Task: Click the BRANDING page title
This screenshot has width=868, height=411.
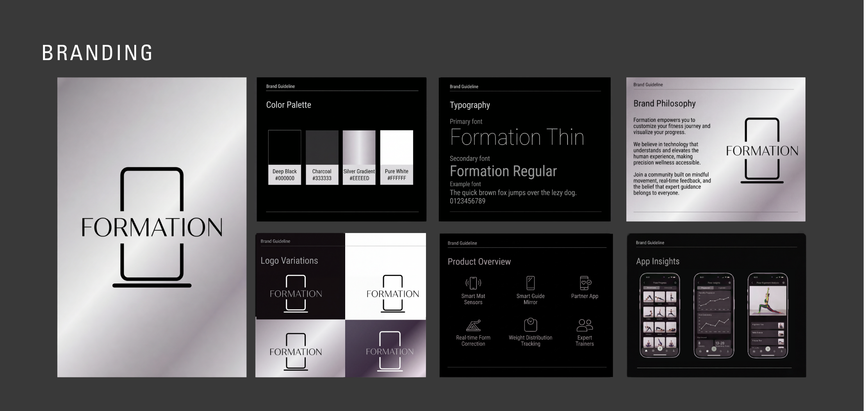Action: 97,53
